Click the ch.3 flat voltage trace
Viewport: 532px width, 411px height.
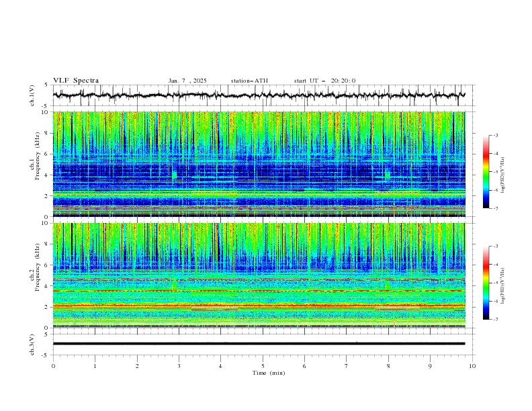coord(259,344)
